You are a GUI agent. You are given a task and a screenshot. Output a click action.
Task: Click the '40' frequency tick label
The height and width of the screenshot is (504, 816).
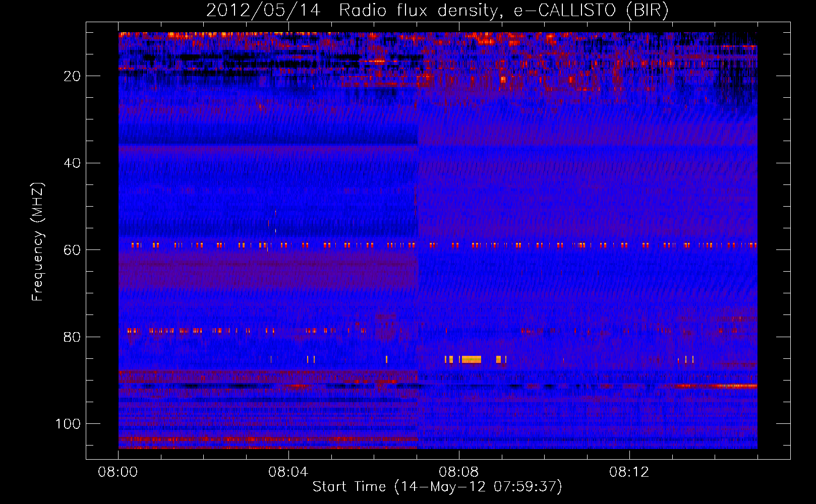(73, 163)
